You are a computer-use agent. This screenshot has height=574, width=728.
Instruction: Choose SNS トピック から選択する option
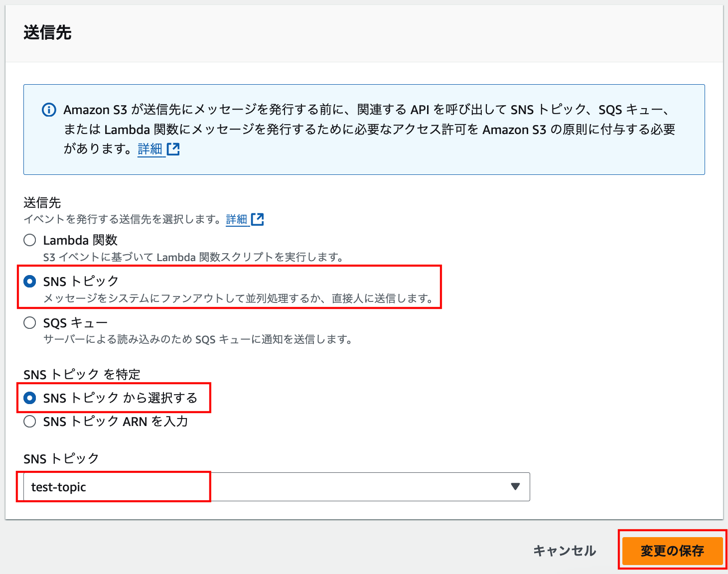click(x=30, y=398)
